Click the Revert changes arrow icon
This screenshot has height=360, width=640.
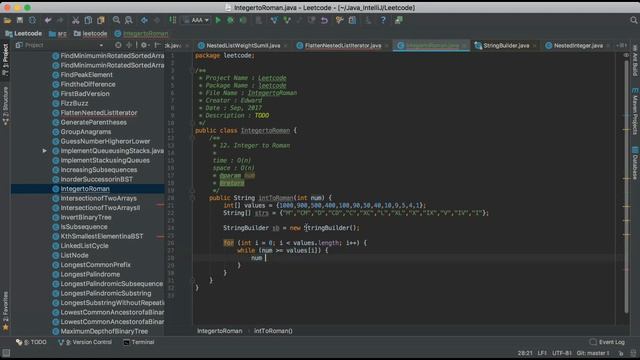pos(324,20)
